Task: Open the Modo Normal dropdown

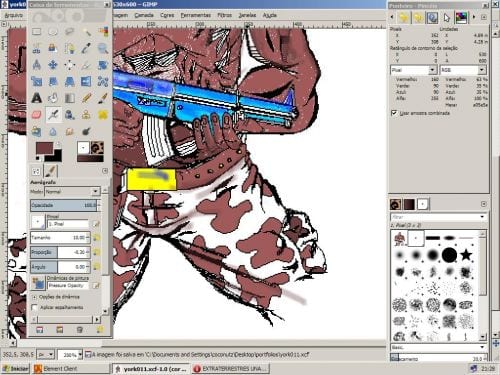Action: pos(72,191)
